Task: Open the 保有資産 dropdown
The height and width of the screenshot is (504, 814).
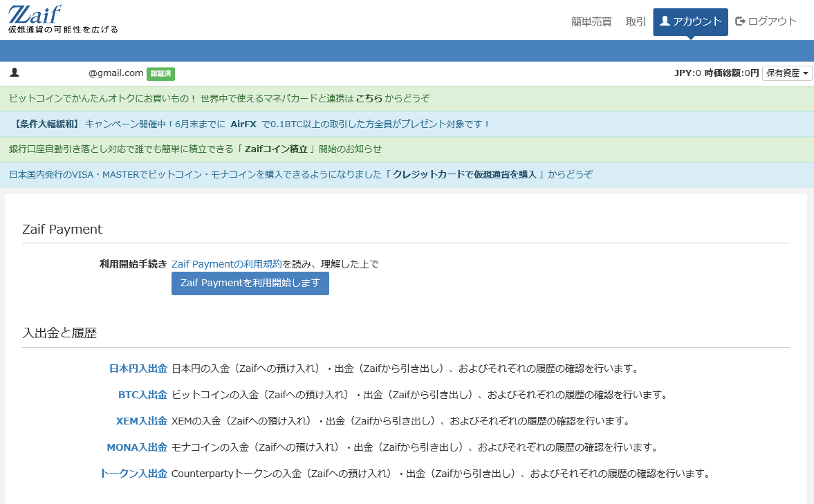Action: point(787,73)
